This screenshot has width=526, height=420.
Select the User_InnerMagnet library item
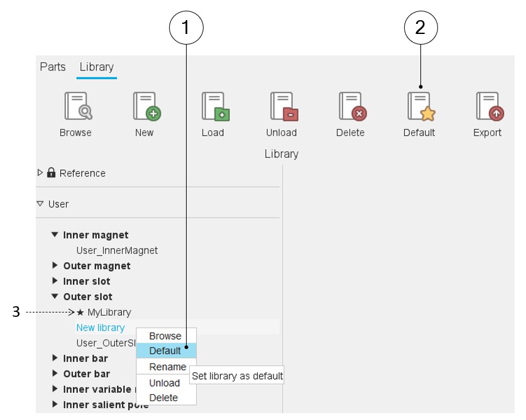117,250
